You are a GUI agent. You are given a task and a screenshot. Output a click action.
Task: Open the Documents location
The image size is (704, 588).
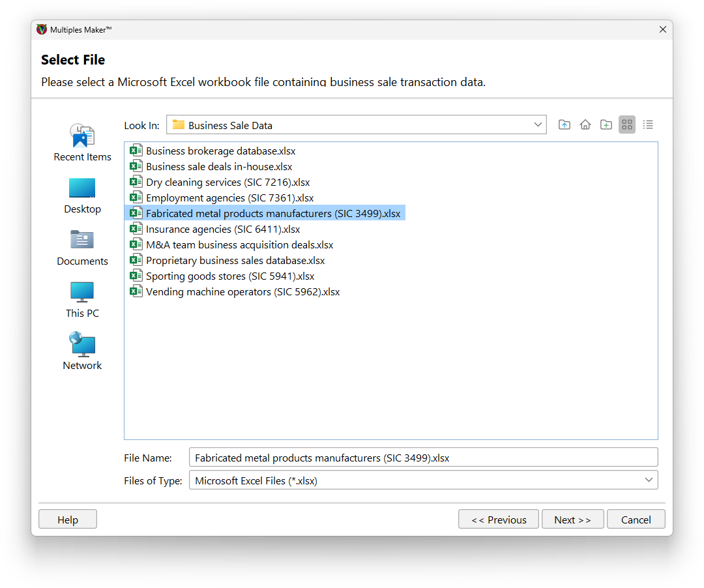click(x=82, y=246)
